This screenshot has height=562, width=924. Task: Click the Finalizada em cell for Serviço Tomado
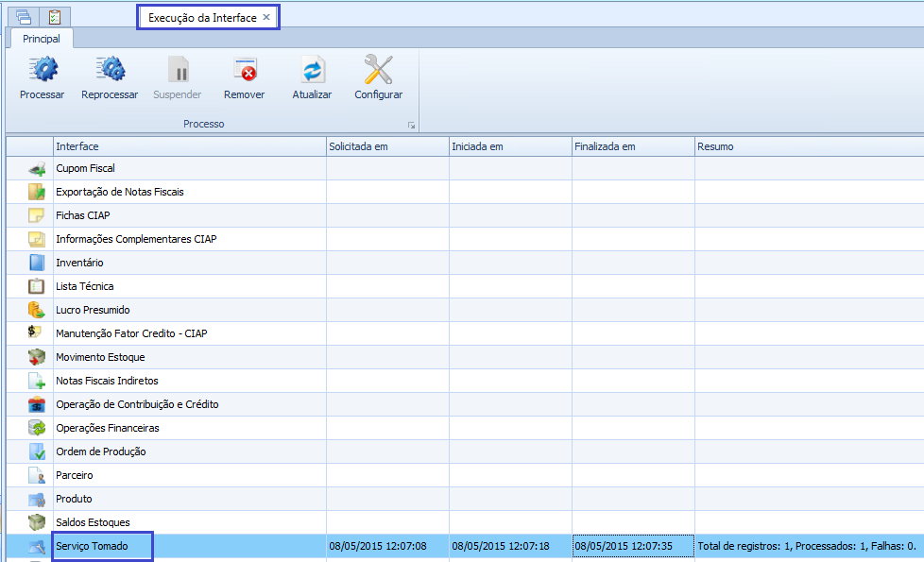[x=632, y=547]
